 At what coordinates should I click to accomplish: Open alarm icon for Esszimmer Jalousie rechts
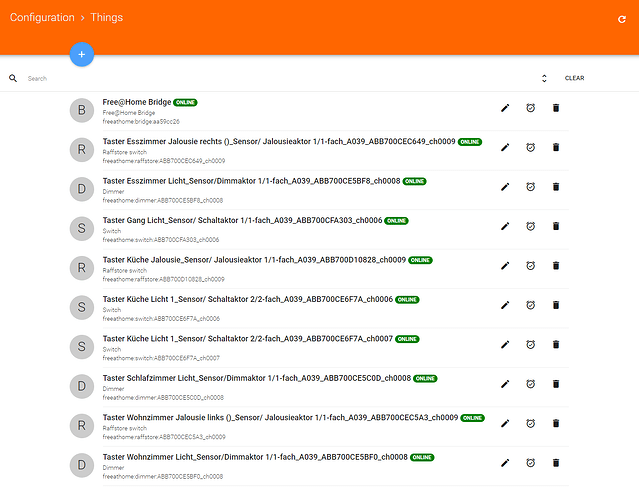[530, 148]
